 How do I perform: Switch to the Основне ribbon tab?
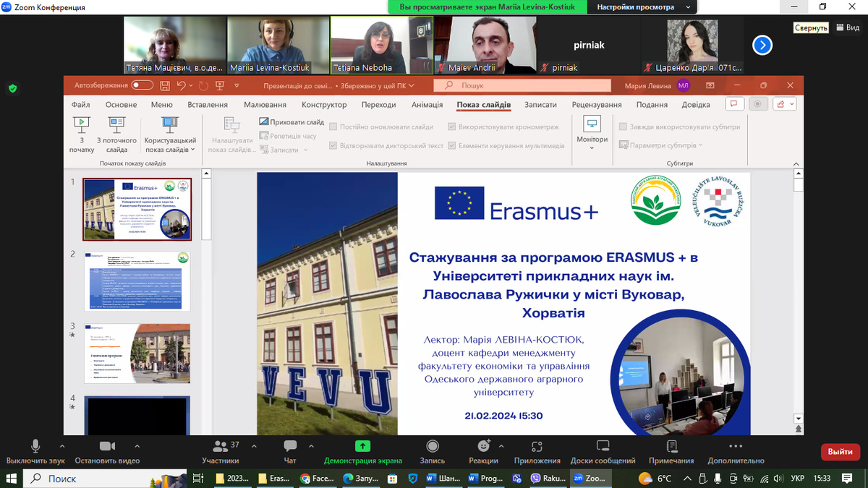click(121, 105)
